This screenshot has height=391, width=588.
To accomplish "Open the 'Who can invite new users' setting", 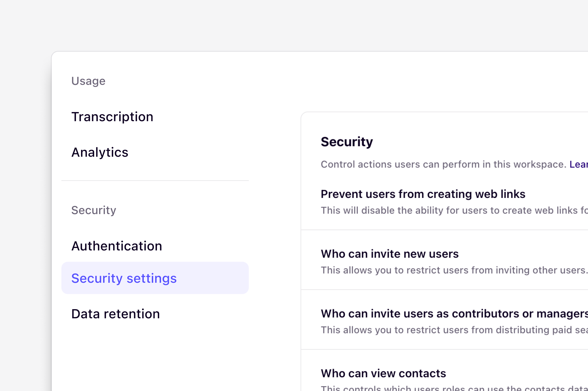I will (390, 254).
